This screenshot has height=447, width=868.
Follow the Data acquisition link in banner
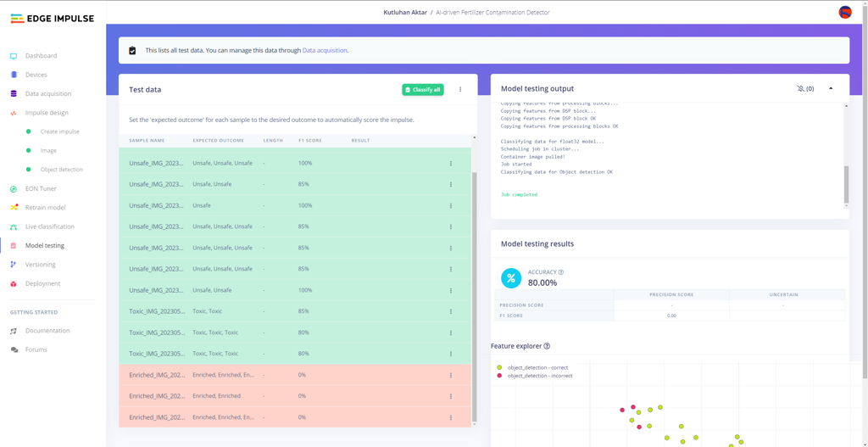point(325,50)
